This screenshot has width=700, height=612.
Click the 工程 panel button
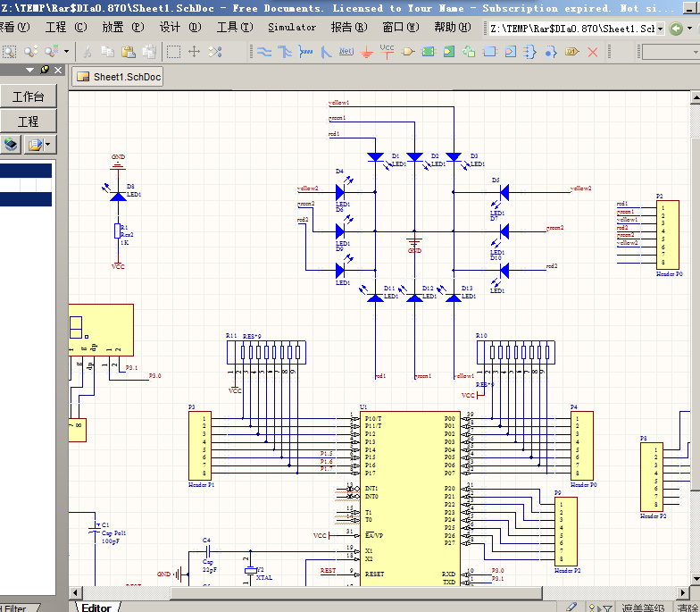(x=28, y=122)
